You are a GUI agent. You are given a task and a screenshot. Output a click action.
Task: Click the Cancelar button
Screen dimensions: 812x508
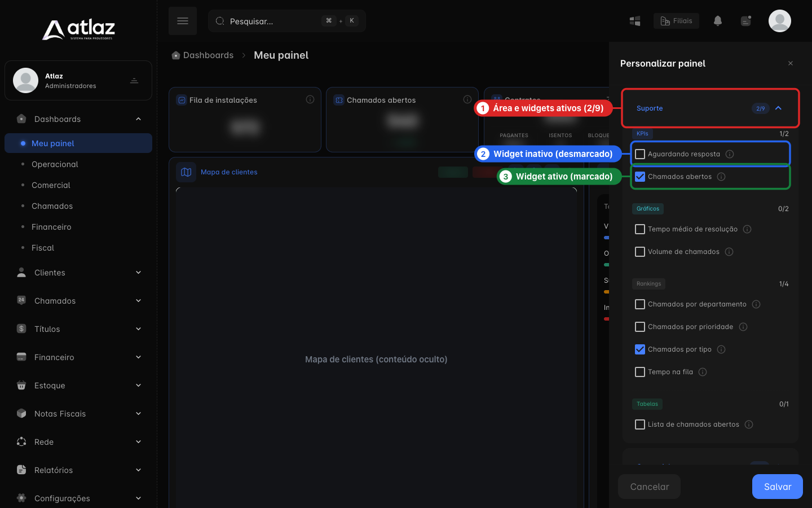tap(650, 487)
